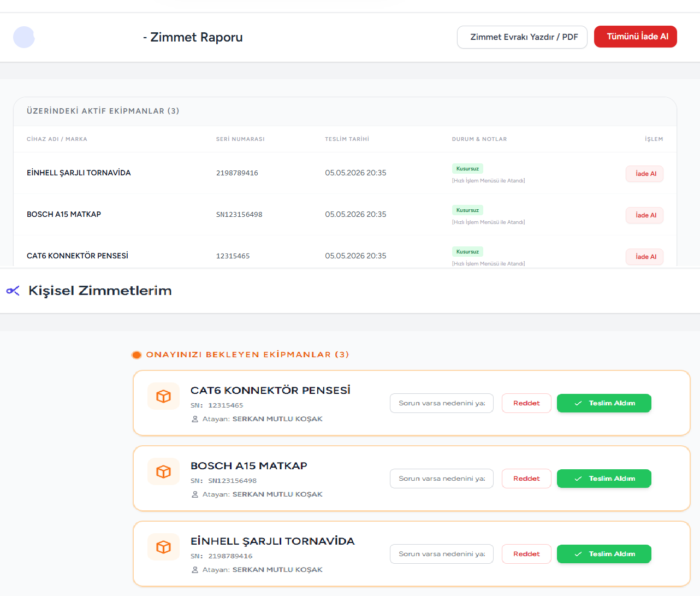Click BOSCH A15 MATKAP title in the pending card
The height and width of the screenshot is (596, 700).
pos(249,466)
